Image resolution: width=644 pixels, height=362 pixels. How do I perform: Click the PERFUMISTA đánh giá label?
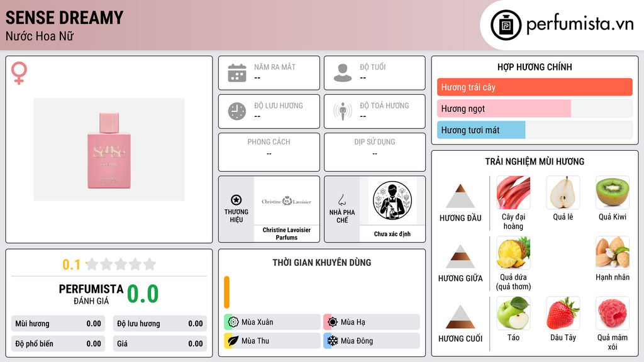[91, 294]
